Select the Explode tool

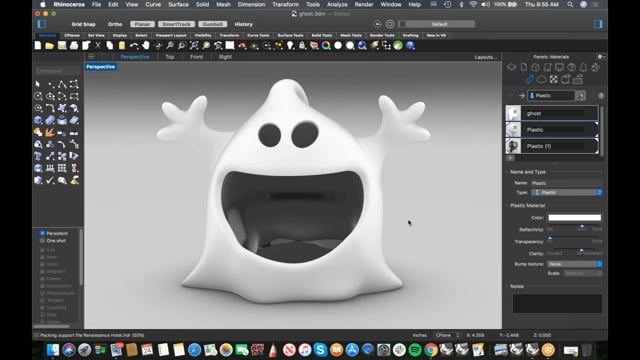pos(50,132)
